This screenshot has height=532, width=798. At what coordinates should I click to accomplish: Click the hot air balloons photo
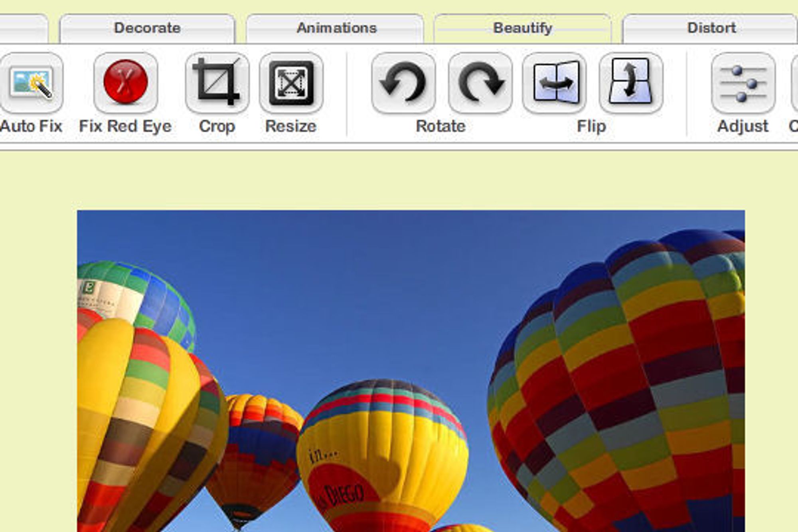point(411,371)
